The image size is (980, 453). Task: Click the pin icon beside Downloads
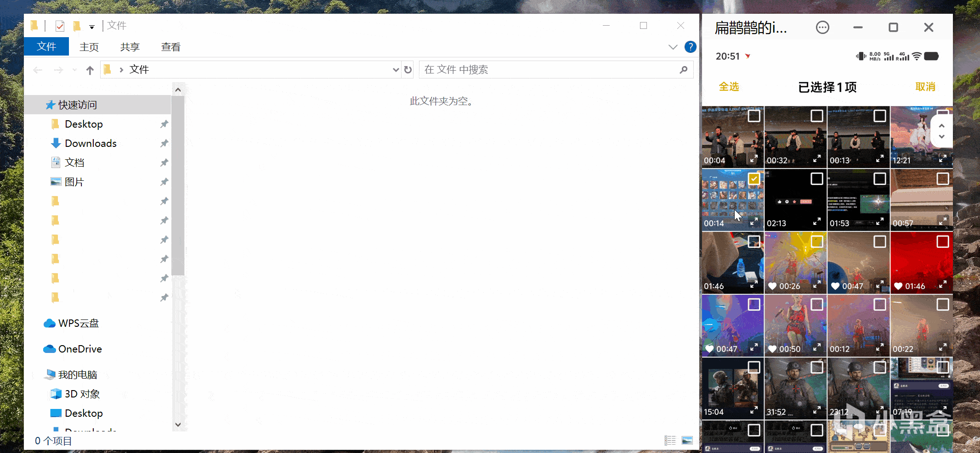164,143
